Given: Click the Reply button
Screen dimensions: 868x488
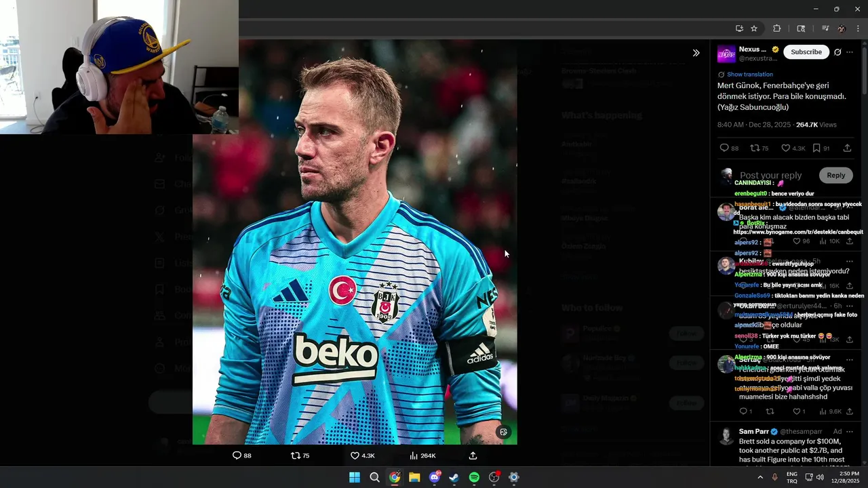Looking at the screenshot, I should 835,176.
